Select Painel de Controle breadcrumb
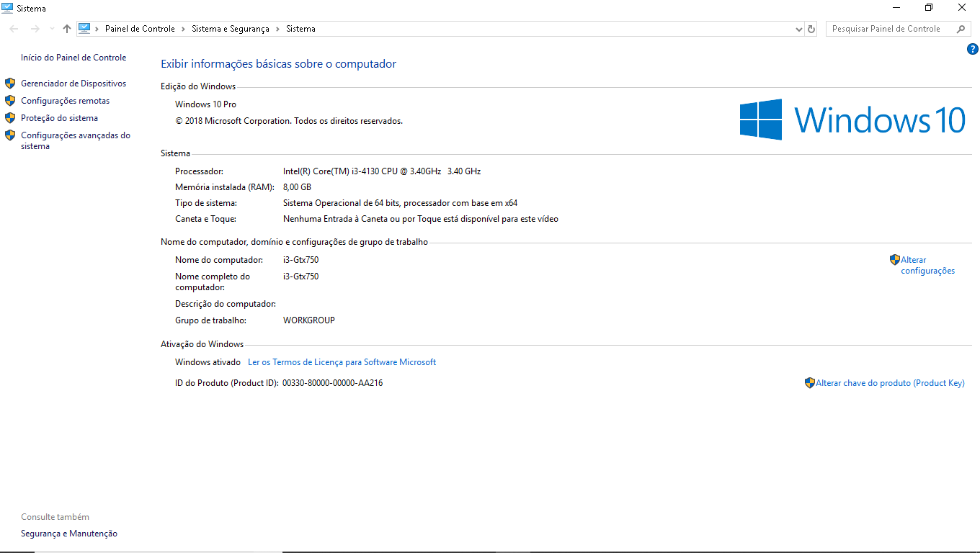 pos(140,29)
